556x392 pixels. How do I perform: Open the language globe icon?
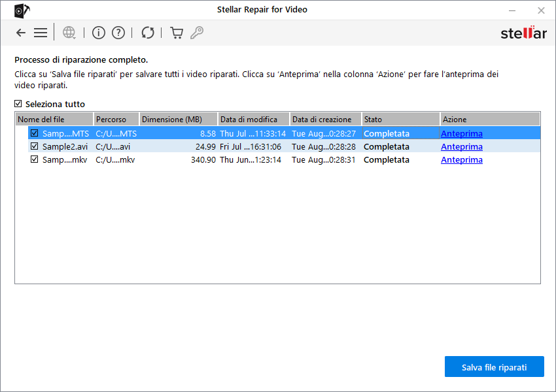pyautogui.click(x=69, y=33)
